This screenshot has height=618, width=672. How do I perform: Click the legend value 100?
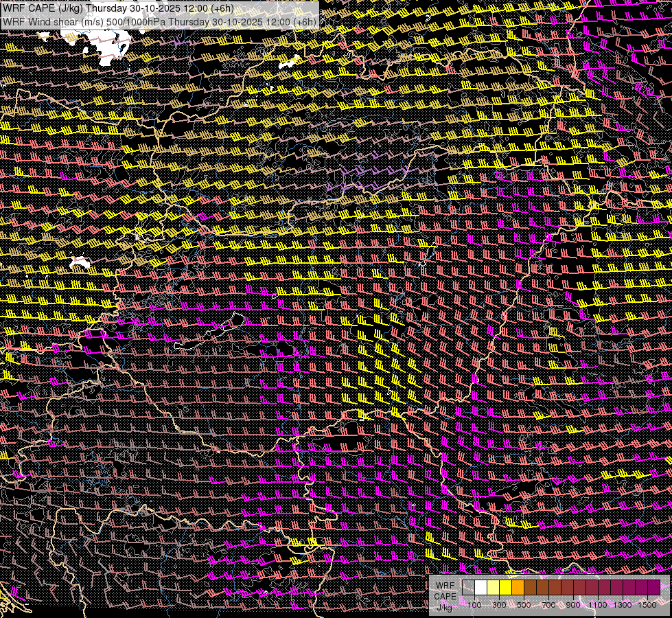[x=474, y=605]
